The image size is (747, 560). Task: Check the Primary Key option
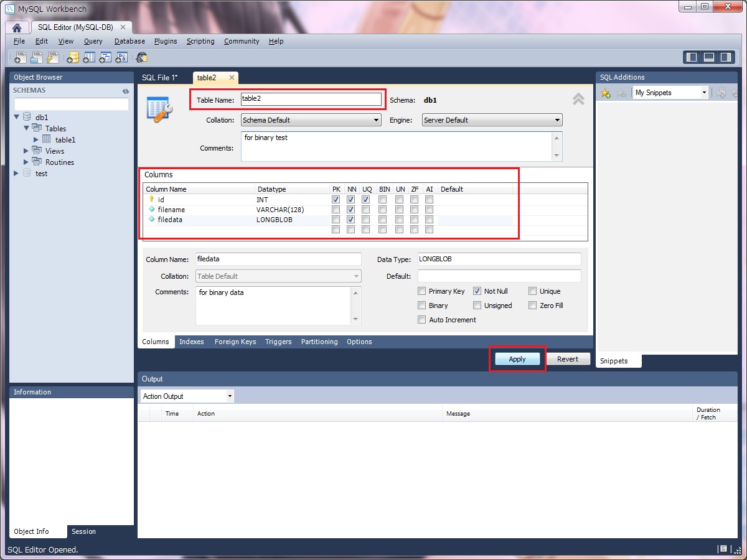[x=422, y=291]
